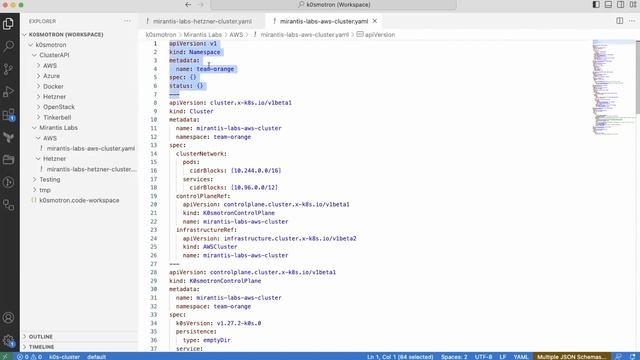Toggle the bottom panel layout icon
This screenshot has width=640, height=360.
click(608, 4)
